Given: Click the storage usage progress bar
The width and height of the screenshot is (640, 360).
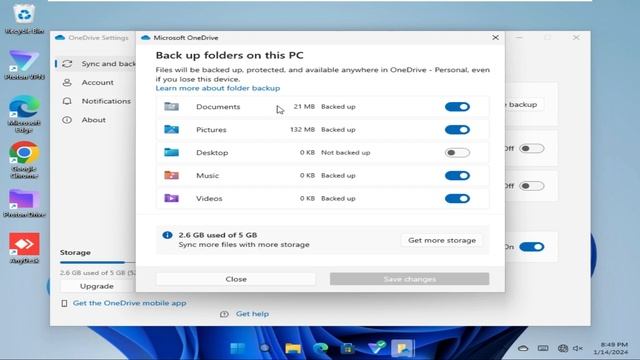Looking at the screenshot, I should click(x=98, y=262).
